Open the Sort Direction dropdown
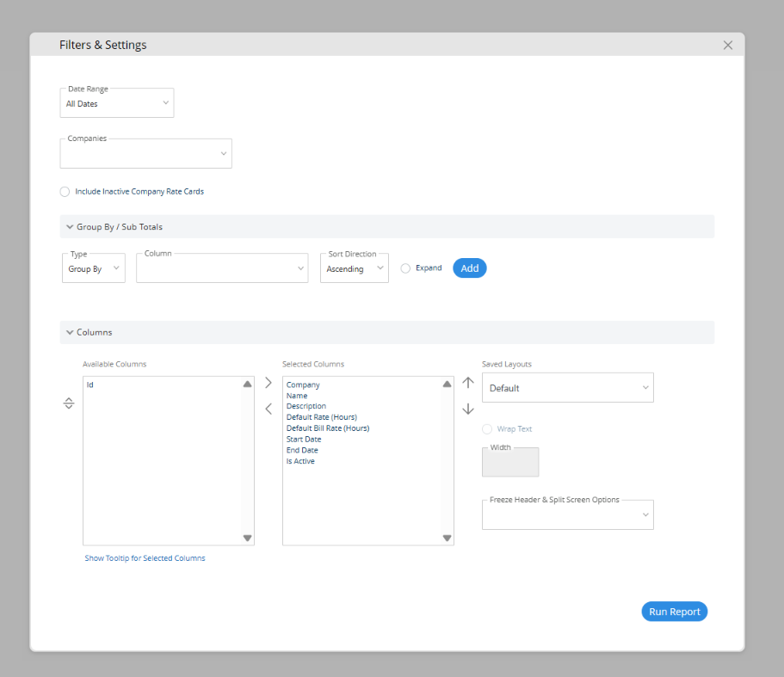The image size is (784, 677). (355, 268)
